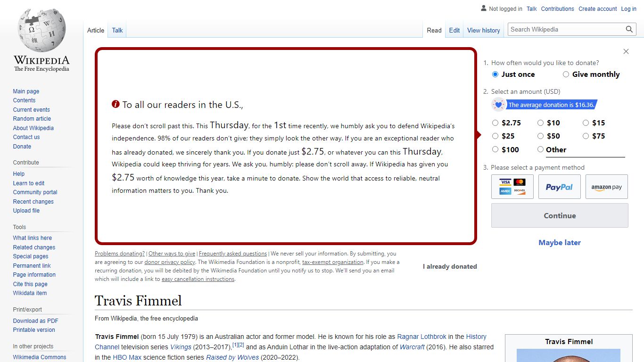Open Wikidata item link

tap(30, 293)
